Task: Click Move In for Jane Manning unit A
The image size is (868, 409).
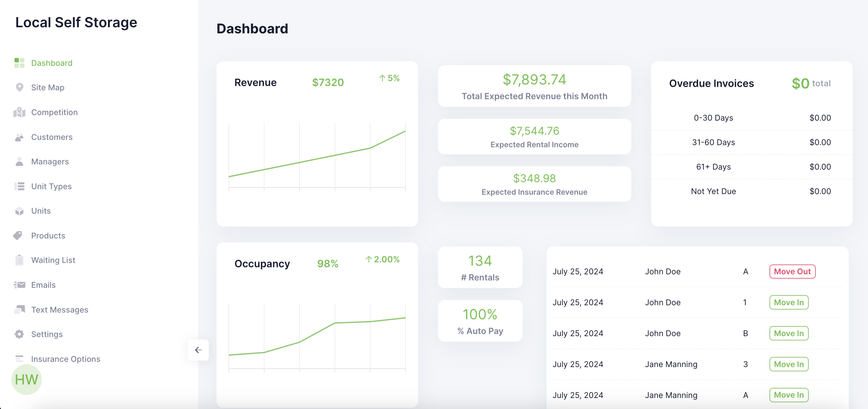Action: coord(789,395)
